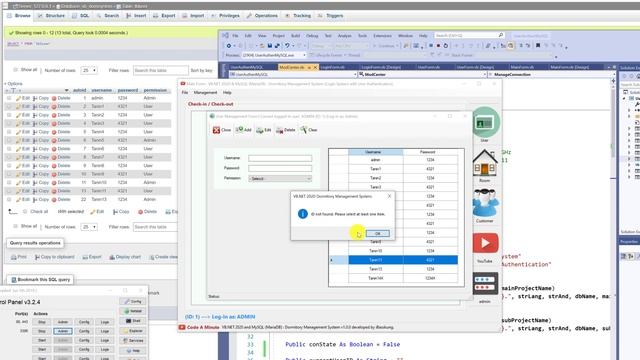Image resolution: width=640 pixels, height=360 pixels.
Task: Click the top Filter rows search field
Action: [160, 70]
